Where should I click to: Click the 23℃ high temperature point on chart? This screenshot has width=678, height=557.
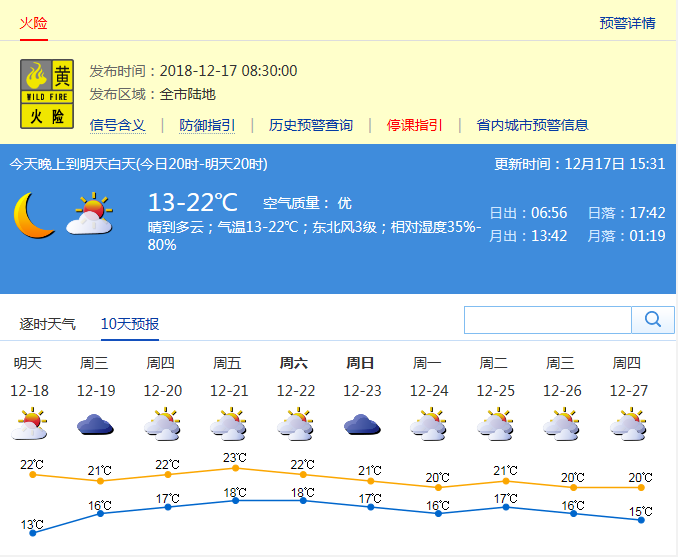[x=235, y=467]
